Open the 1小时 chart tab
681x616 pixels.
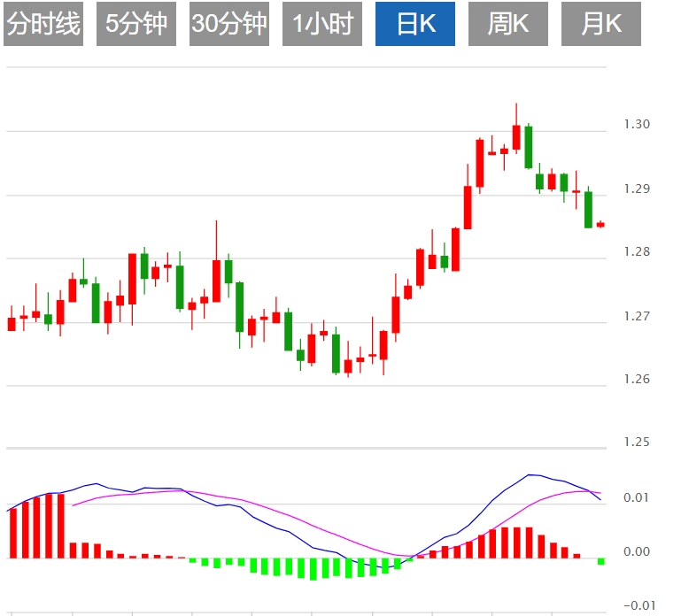coord(322,24)
